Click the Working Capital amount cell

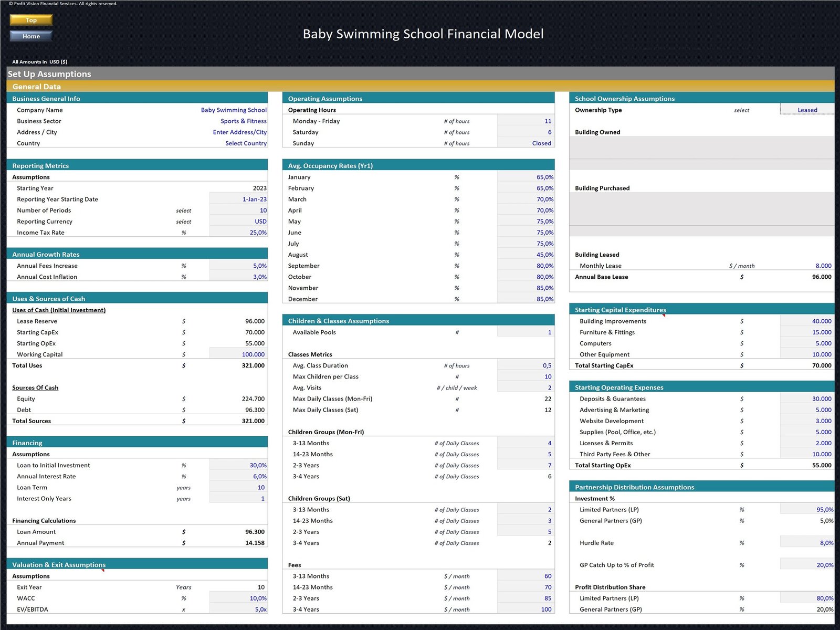(x=239, y=354)
